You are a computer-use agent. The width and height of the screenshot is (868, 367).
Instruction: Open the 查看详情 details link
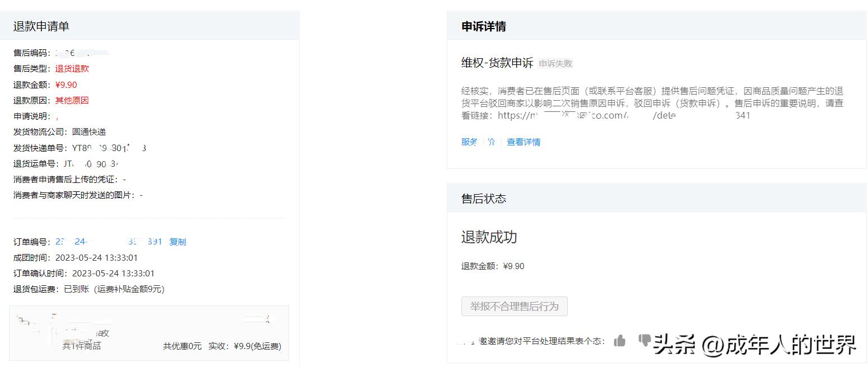523,142
